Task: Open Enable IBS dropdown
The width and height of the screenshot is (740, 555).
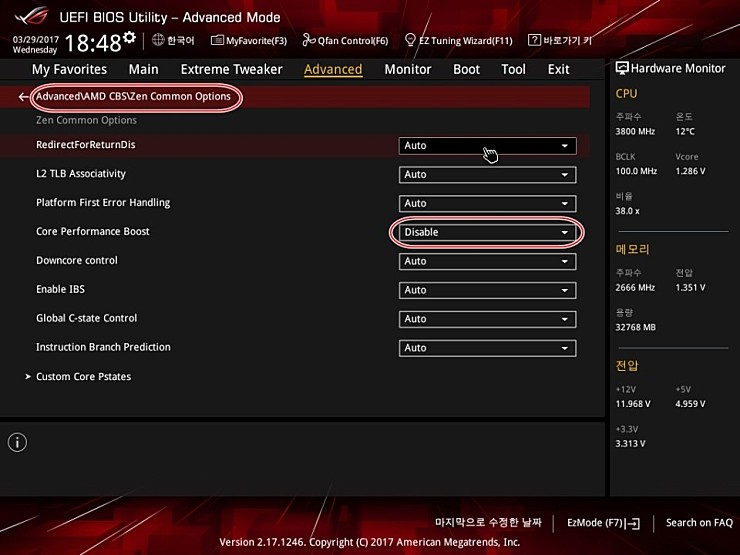Action: pos(488,290)
